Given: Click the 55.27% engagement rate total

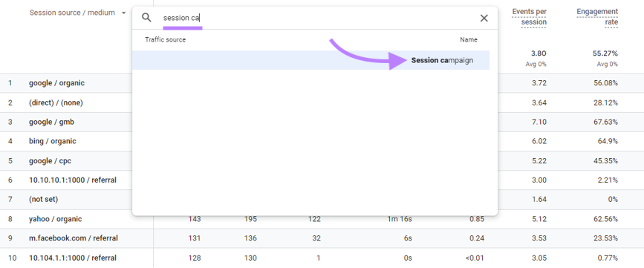Looking at the screenshot, I should tap(605, 53).
